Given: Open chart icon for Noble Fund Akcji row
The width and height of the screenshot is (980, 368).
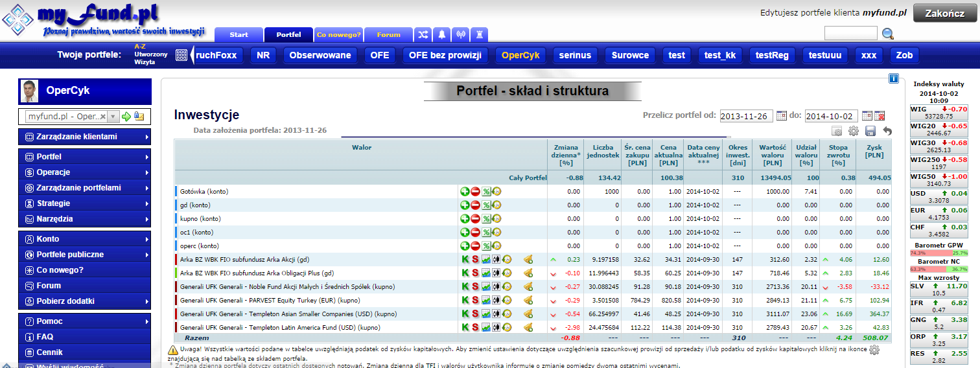Looking at the screenshot, I should coord(485,287).
